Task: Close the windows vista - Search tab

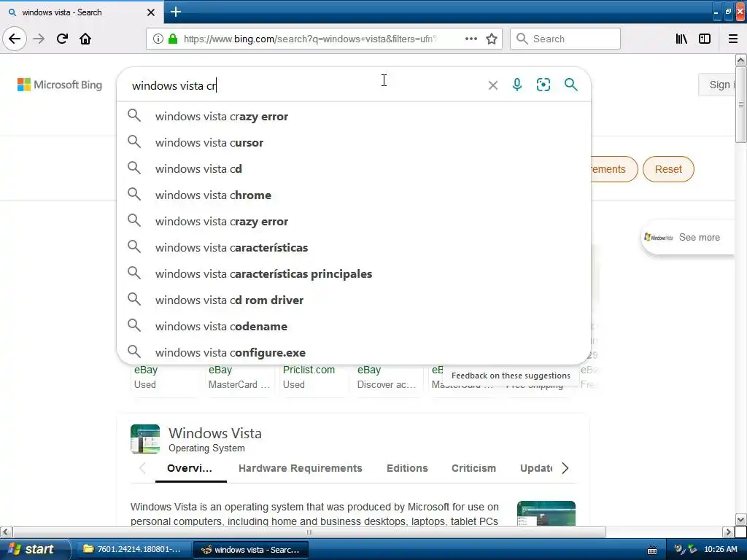Action: click(x=150, y=12)
